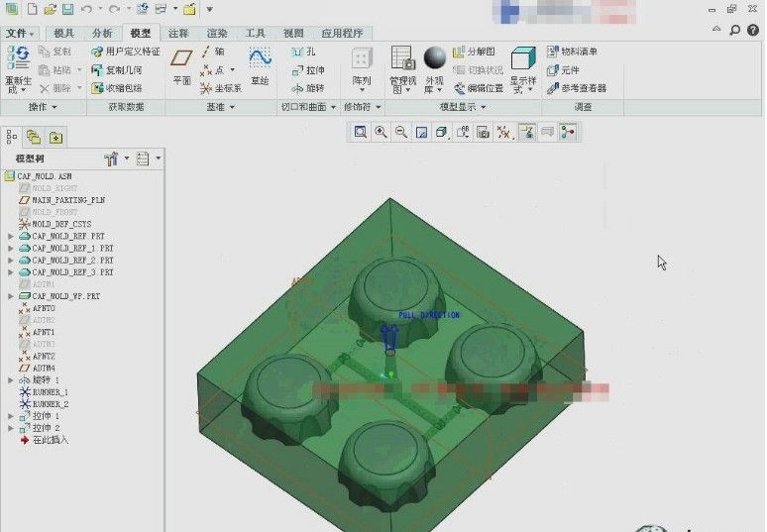Viewport: 767px width, 532px height.
Task: Select the datum Axis (轴) tool
Action: (213, 52)
